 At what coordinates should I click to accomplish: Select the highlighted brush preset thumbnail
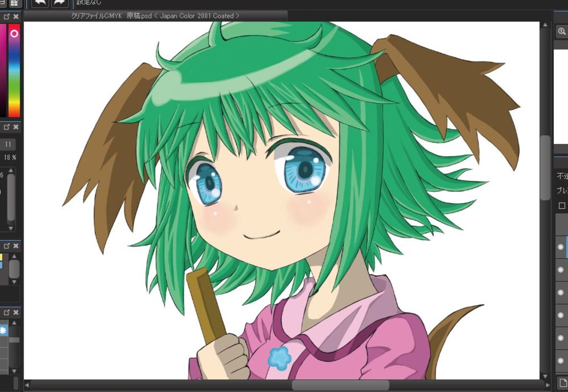pos(3,330)
